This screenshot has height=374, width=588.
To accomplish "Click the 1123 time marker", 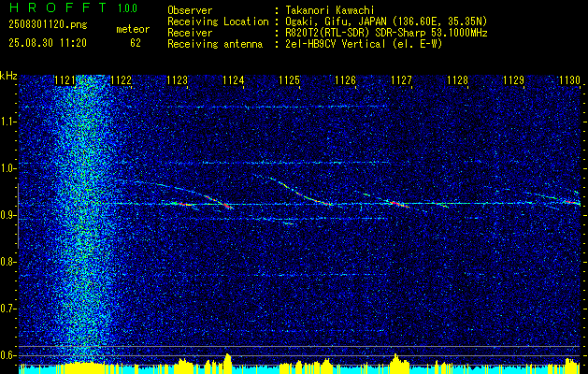I will coord(177,79).
